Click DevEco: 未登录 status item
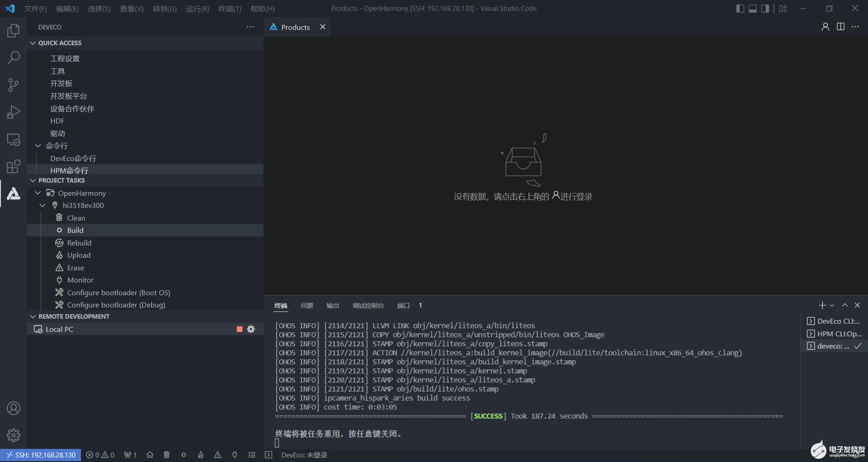 [304, 455]
